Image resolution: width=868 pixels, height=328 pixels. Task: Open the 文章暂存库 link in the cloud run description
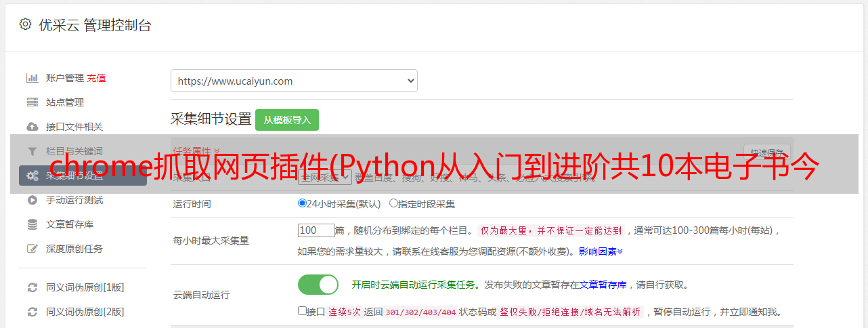[x=603, y=285]
